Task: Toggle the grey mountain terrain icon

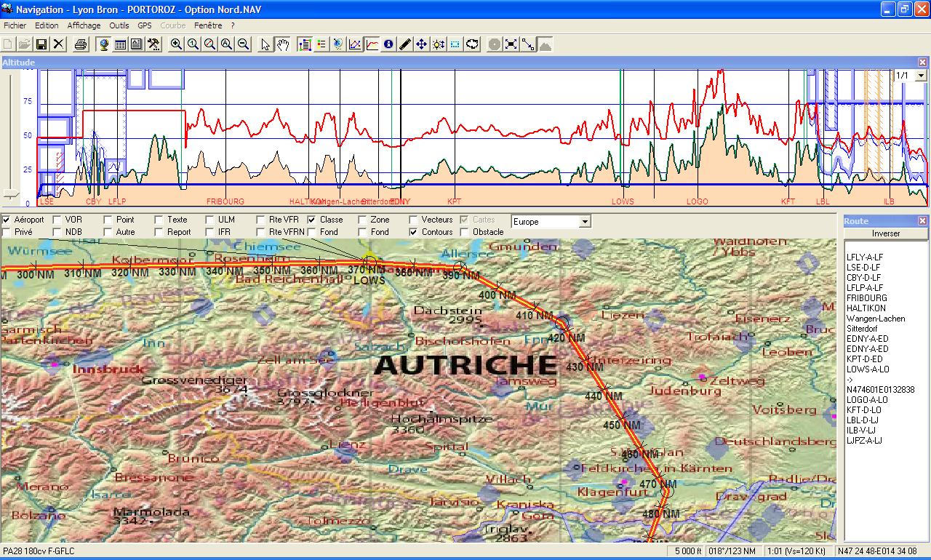Action: [x=544, y=44]
